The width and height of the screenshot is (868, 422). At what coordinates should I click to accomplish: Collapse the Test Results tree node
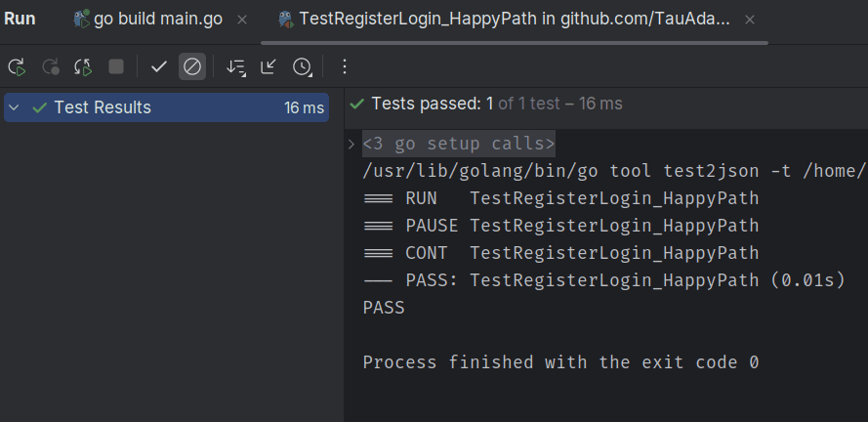click(16, 107)
